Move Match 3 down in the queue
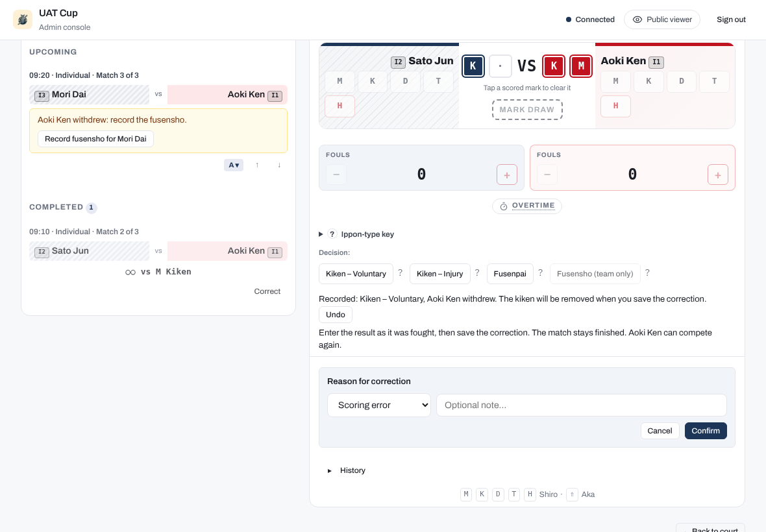The image size is (766, 532). 279,165
